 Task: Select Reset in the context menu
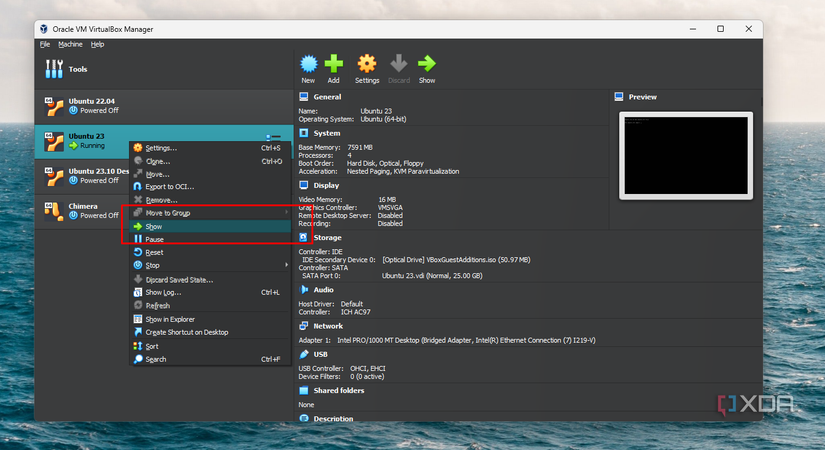pos(210,252)
